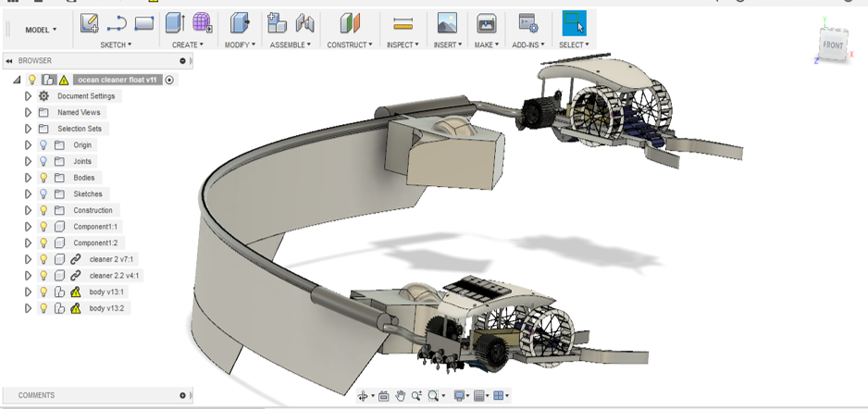
Task: Click the link icon on cleaner 2.2 v4:1
Action: point(76,276)
